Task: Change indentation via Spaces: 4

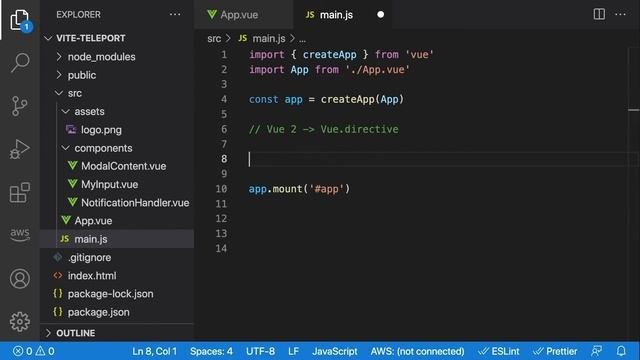Action: coord(211,351)
